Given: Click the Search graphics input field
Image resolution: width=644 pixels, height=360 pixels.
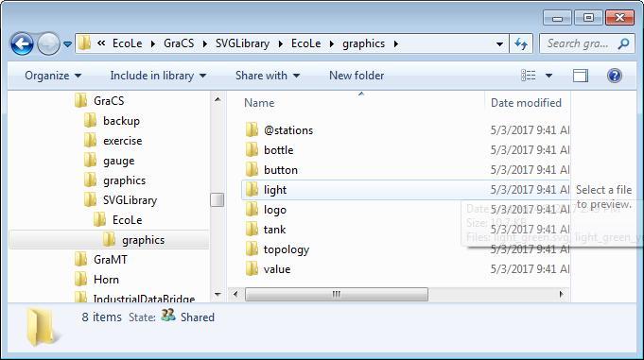Looking at the screenshot, I should point(579,43).
